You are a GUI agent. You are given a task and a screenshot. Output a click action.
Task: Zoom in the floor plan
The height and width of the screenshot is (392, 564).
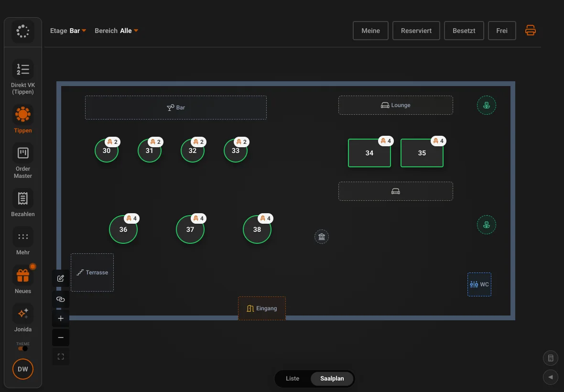(x=60, y=319)
